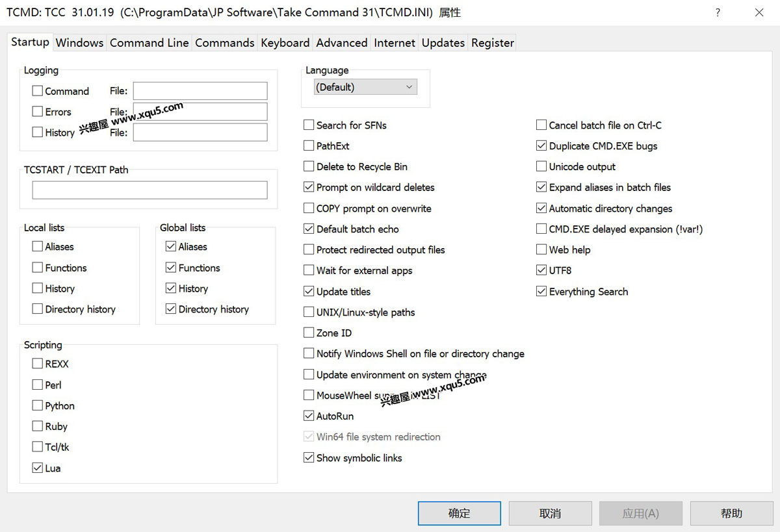Disable Expand aliases in batch files

[541, 187]
